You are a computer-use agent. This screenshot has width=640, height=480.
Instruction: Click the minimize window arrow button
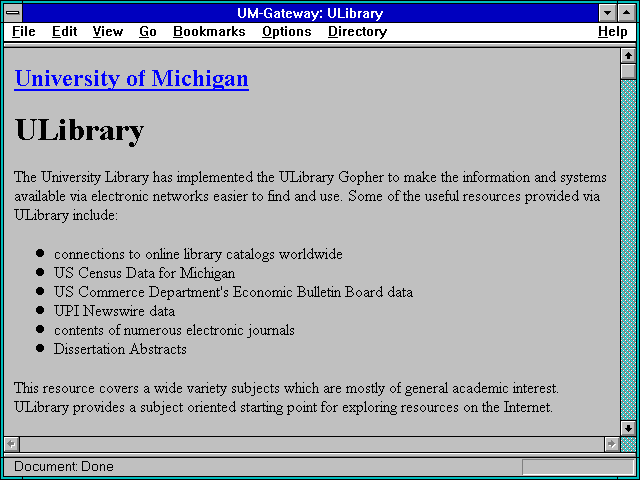[x=608, y=13]
